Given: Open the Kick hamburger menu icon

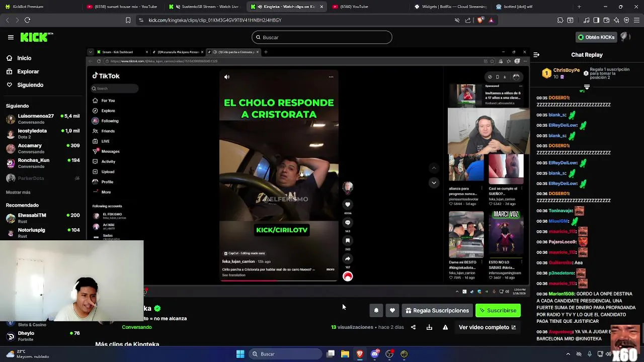Looking at the screenshot, I should [x=11, y=37].
